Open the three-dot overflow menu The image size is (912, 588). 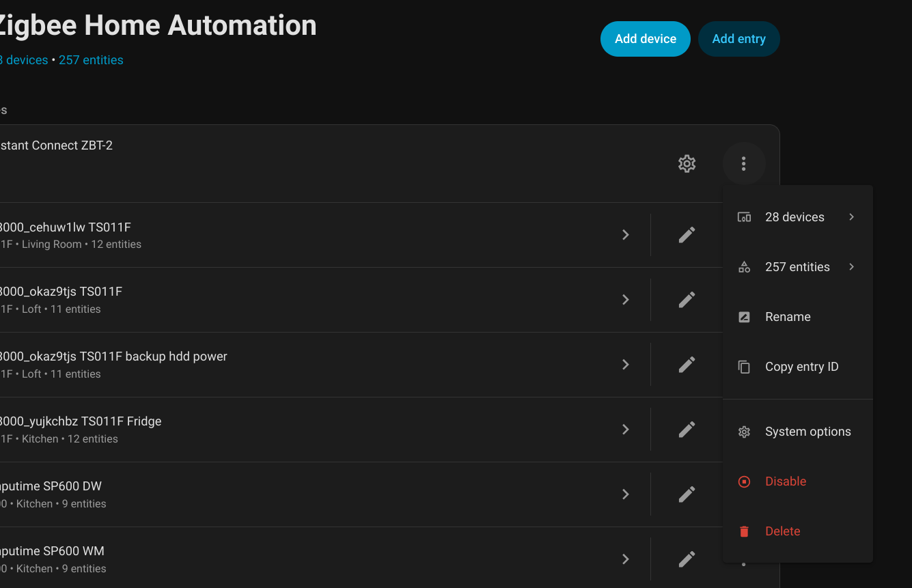[743, 164]
